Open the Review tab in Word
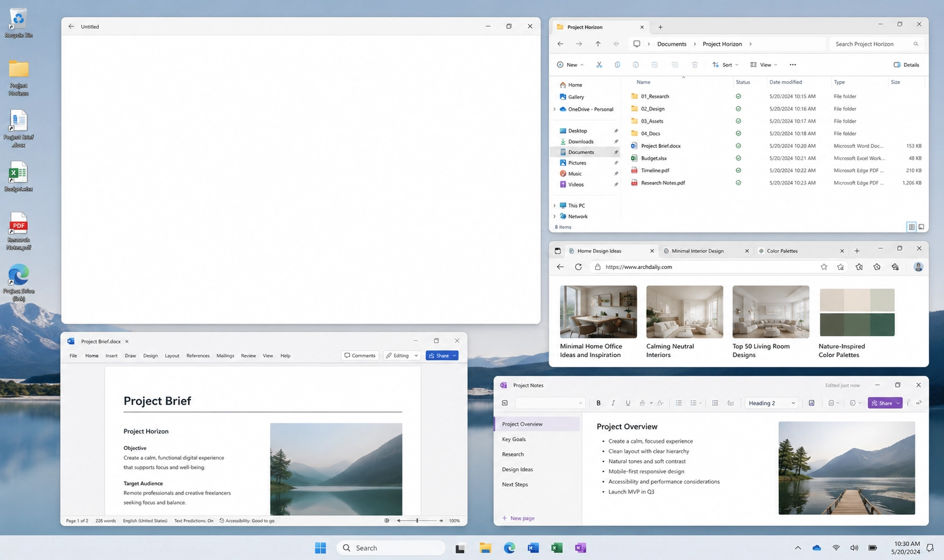This screenshot has width=944, height=560. [x=248, y=356]
